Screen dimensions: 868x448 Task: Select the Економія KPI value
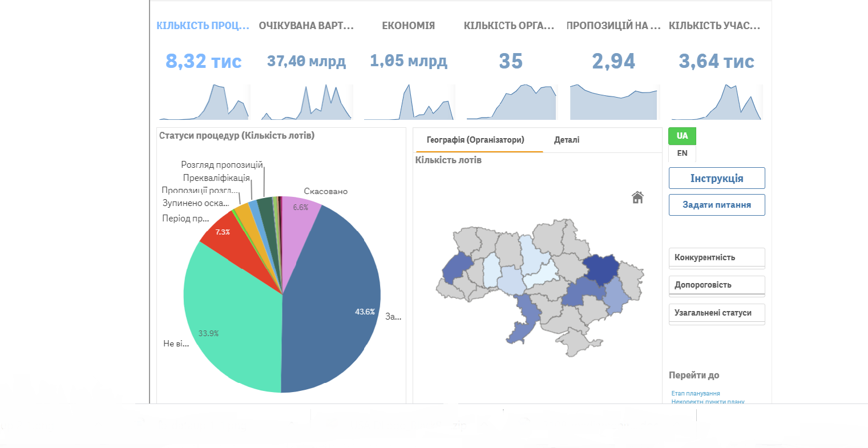(409, 61)
